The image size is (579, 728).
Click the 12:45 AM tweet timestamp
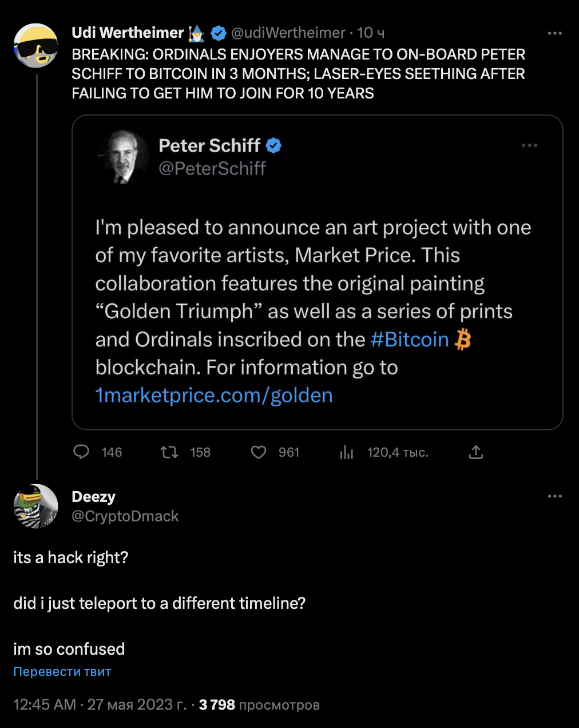[x=44, y=705]
